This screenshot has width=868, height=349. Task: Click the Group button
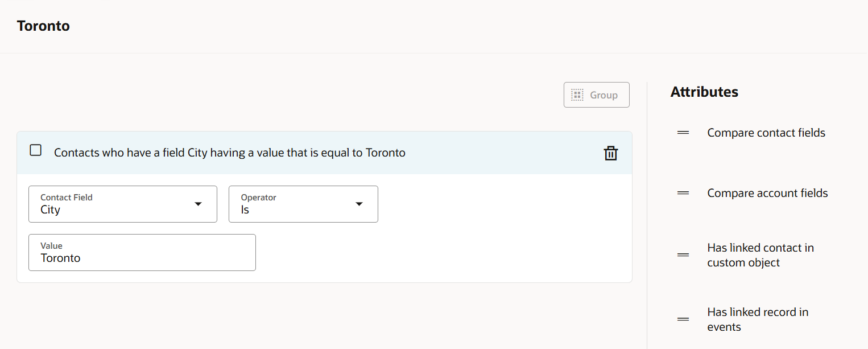pos(597,95)
